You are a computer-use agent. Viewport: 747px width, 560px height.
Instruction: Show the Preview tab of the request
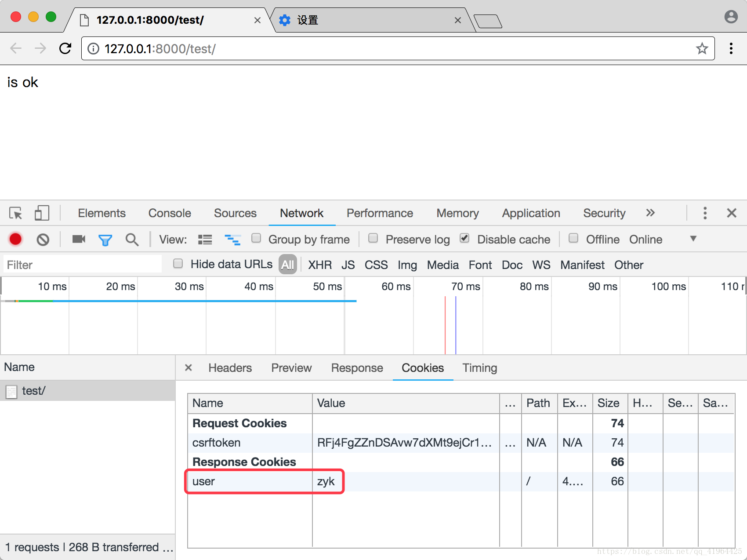291,368
